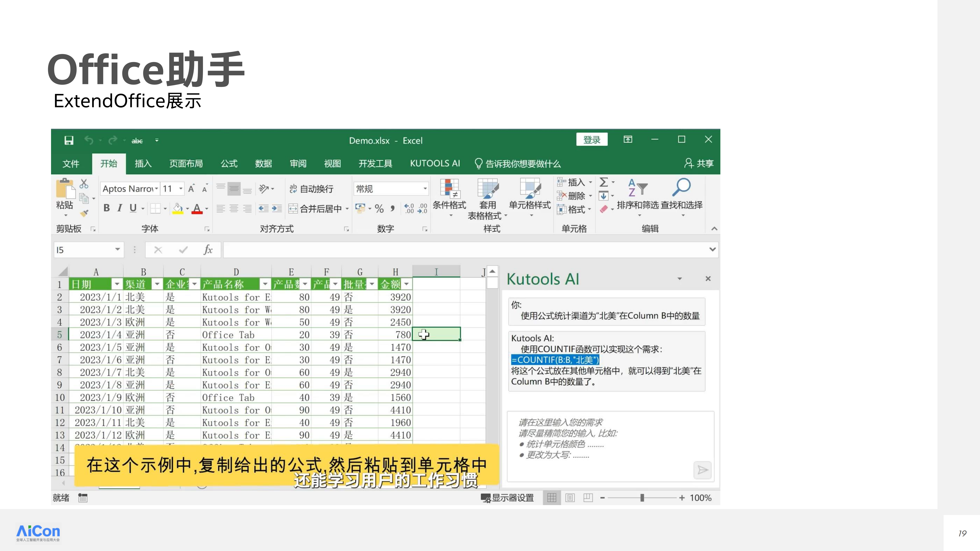Click the Save icon in title bar
Screen dimensions: 980x551
click(x=69, y=140)
